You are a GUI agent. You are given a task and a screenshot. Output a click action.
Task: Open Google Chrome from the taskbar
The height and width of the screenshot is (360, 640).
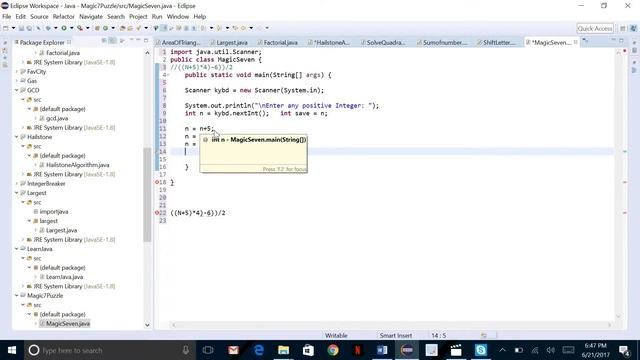(333, 350)
